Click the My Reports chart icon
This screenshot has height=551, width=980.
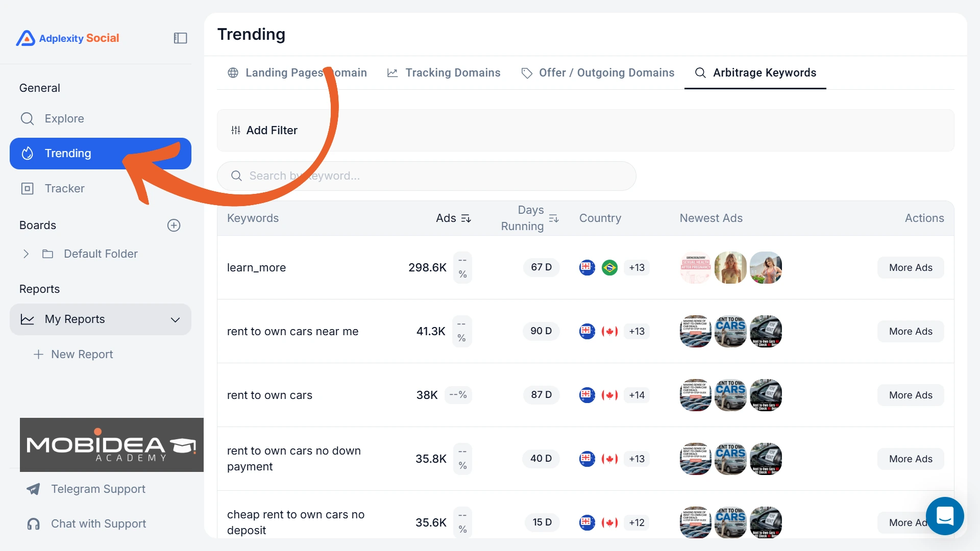[x=27, y=319]
